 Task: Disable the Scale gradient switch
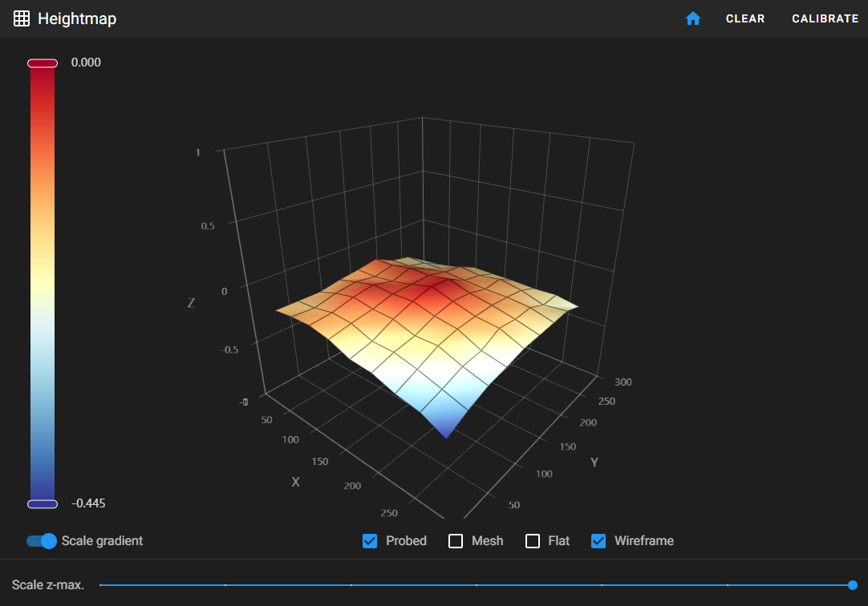point(42,541)
